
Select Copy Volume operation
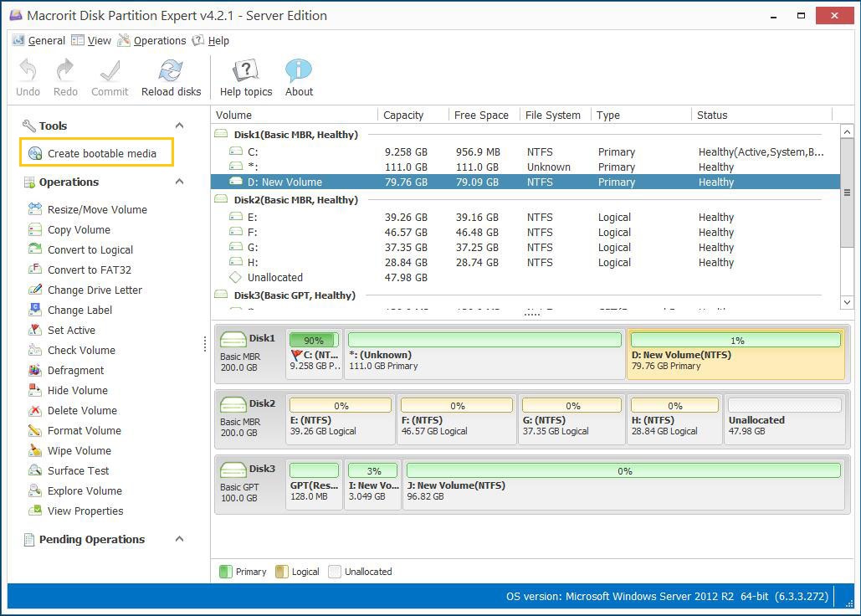(x=69, y=229)
